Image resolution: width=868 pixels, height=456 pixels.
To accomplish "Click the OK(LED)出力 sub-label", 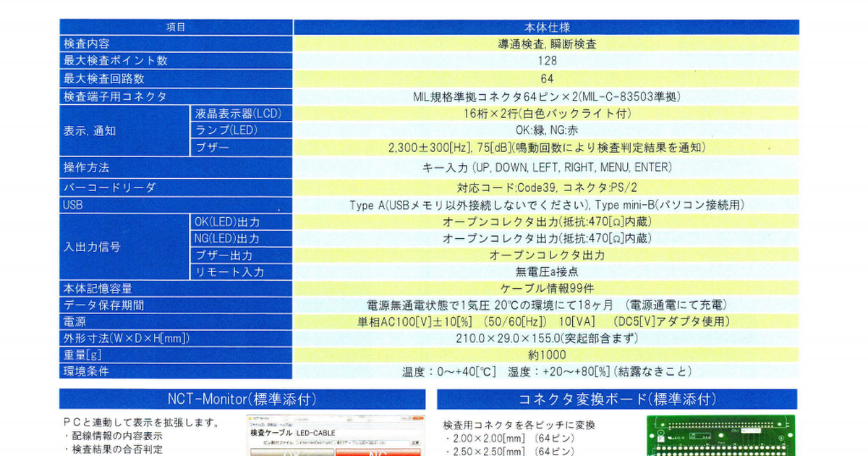I will (x=227, y=221).
